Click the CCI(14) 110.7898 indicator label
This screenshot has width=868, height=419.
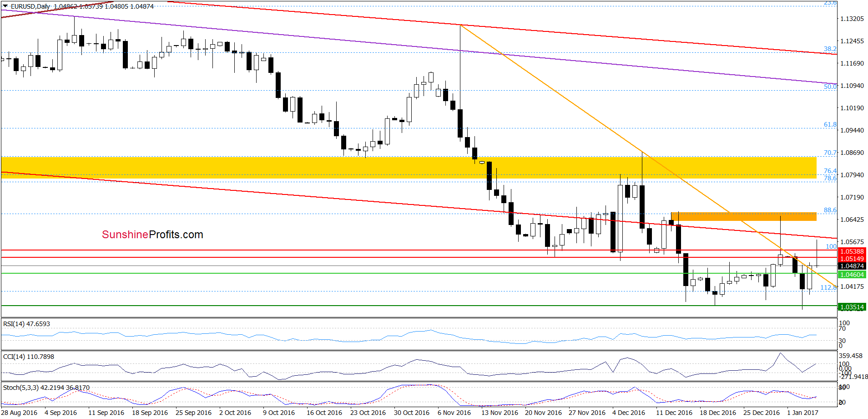tap(28, 357)
